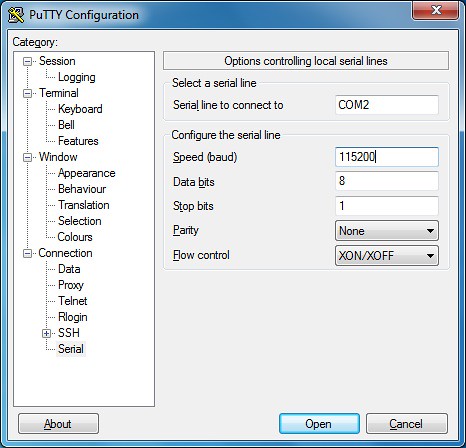Select Rlogin category

pos(72,317)
